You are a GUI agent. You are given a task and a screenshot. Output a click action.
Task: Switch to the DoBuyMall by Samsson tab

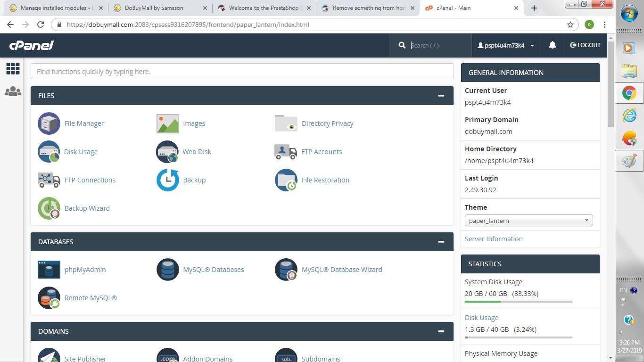(159, 8)
